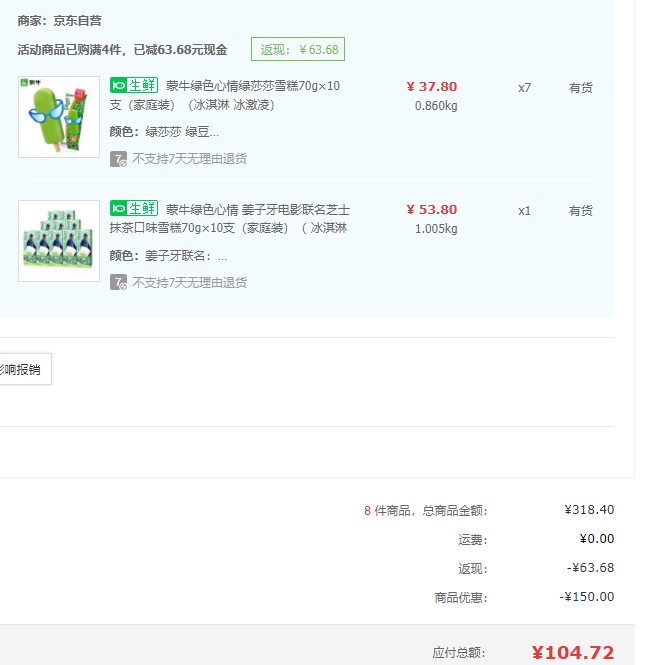Click the 运费： label
Image resolution: width=666 pixels, height=665 pixels.
pos(473,540)
